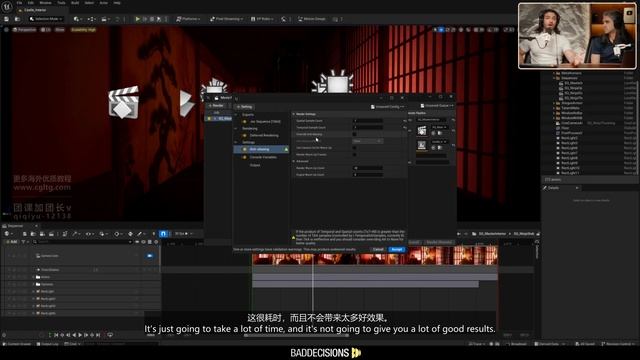This screenshot has width=640, height=360.
Task: Click Sequencer play reverse control
Action: (74, 335)
